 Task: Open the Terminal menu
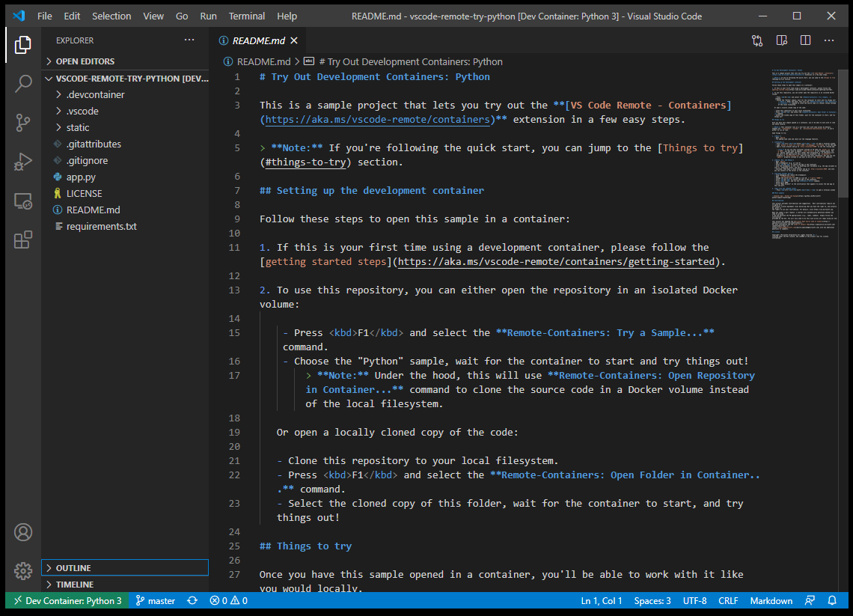tap(246, 16)
